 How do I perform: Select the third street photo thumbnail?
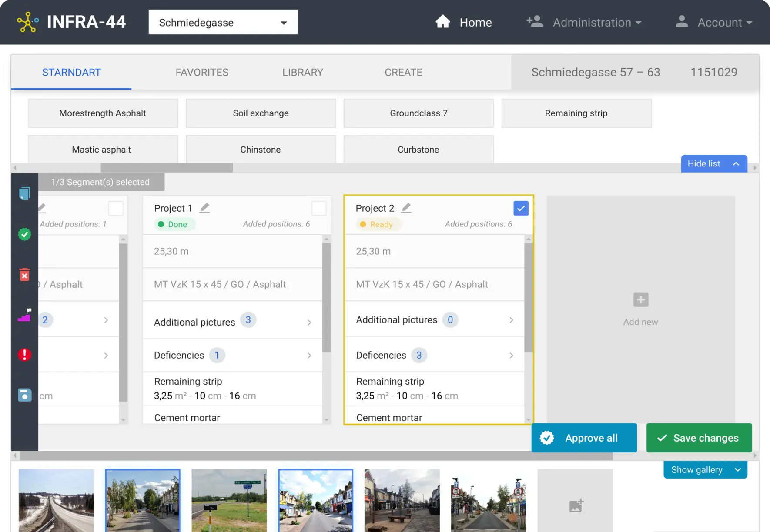[x=229, y=501]
